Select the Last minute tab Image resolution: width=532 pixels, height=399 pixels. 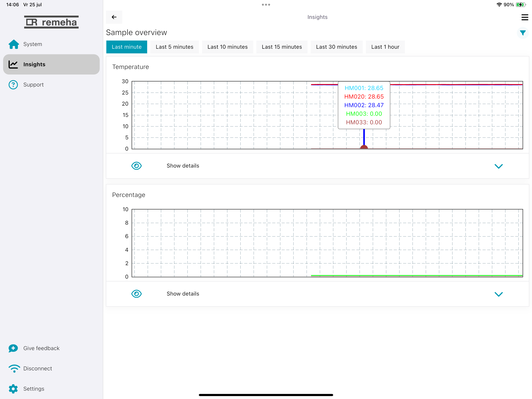(127, 47)
